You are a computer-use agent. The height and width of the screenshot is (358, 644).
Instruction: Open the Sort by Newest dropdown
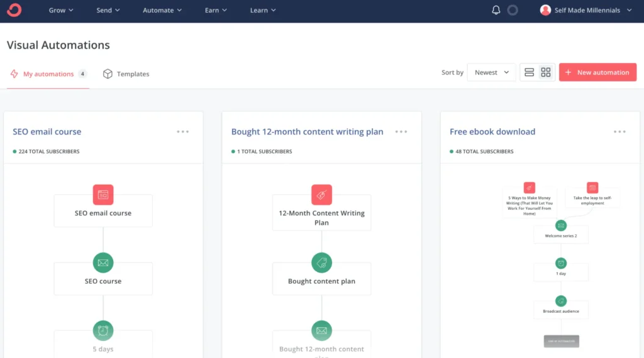(491, 72)
